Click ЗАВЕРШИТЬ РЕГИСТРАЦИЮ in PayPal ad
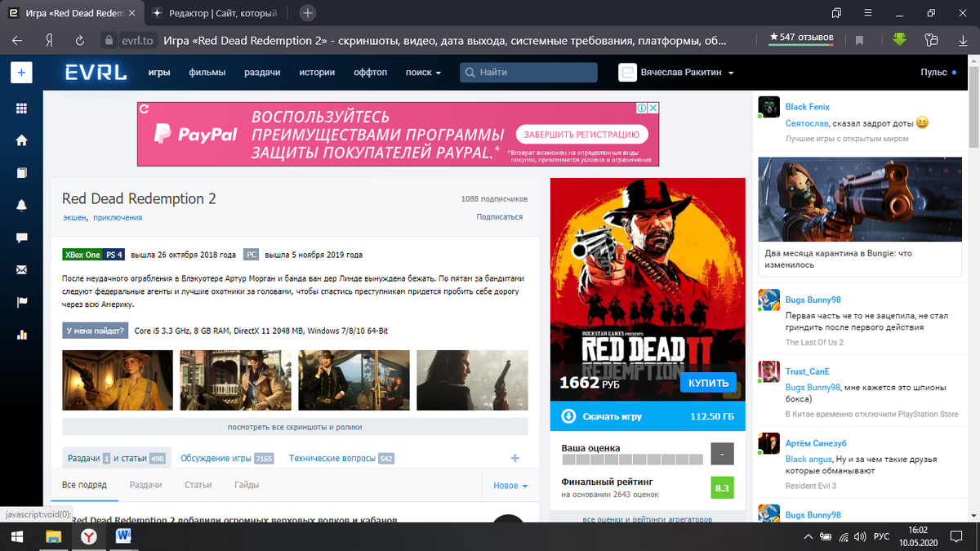Viewport: 980px width, 551px height. [x=581, y=134]
